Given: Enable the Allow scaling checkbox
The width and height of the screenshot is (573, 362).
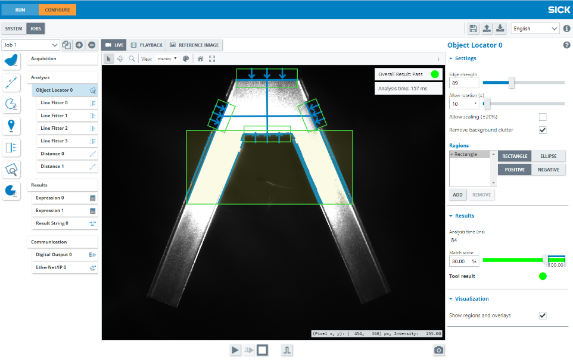Looking at the screenshot, I should [543, 117].
